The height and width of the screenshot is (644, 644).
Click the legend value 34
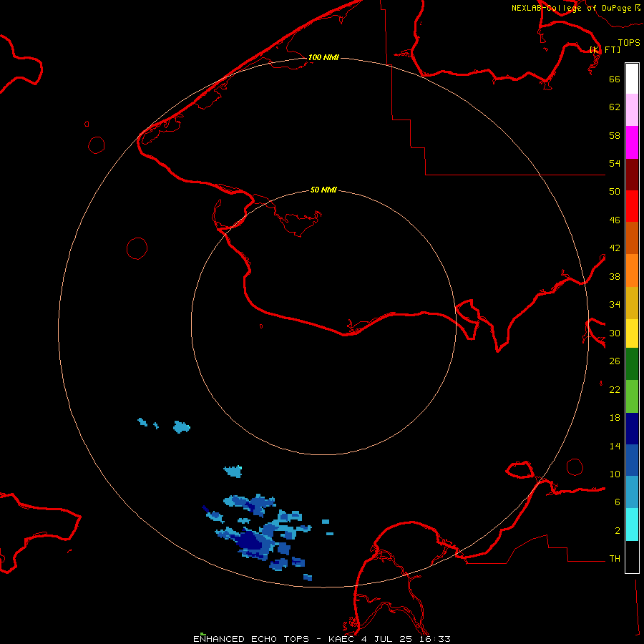pos(615,305)
